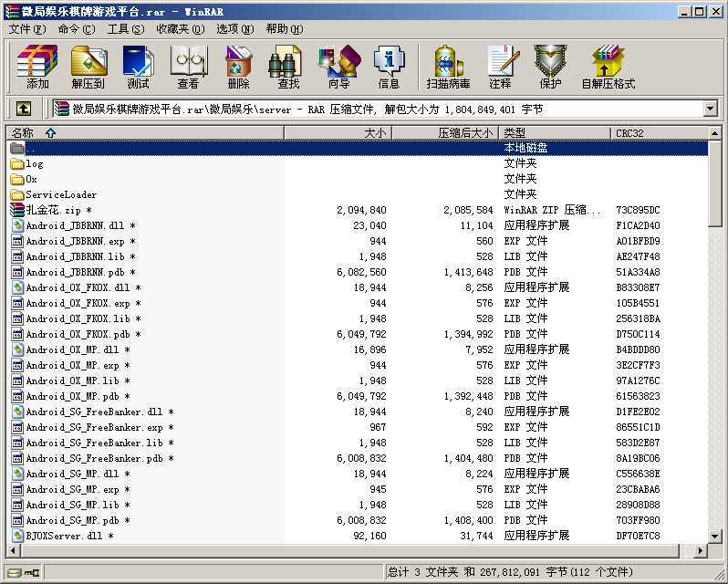Click the horizontal scrollbar right arrow

point(701,551)
